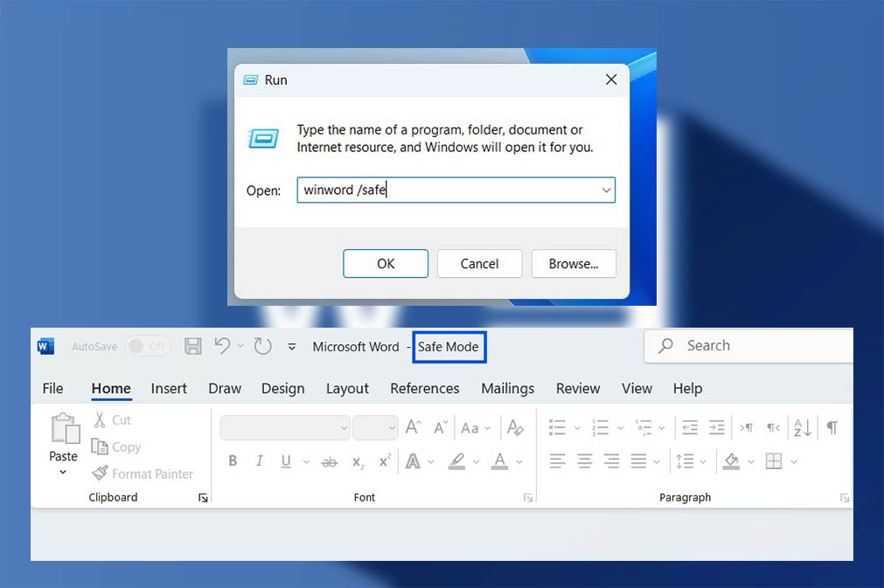Open the Paste options dropdown arrow
Viewport: 884px width, 588px height.
[x=63, y=473]
